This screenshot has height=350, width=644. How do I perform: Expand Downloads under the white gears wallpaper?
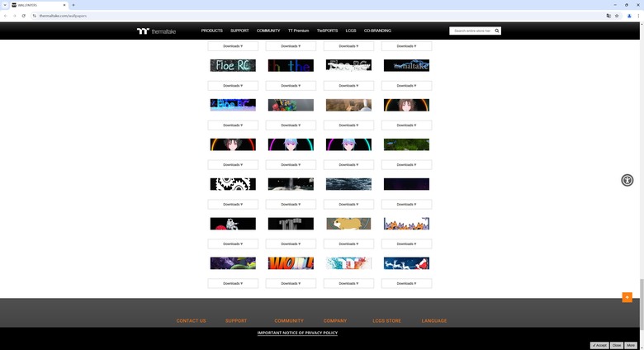[x=233, y=204]
